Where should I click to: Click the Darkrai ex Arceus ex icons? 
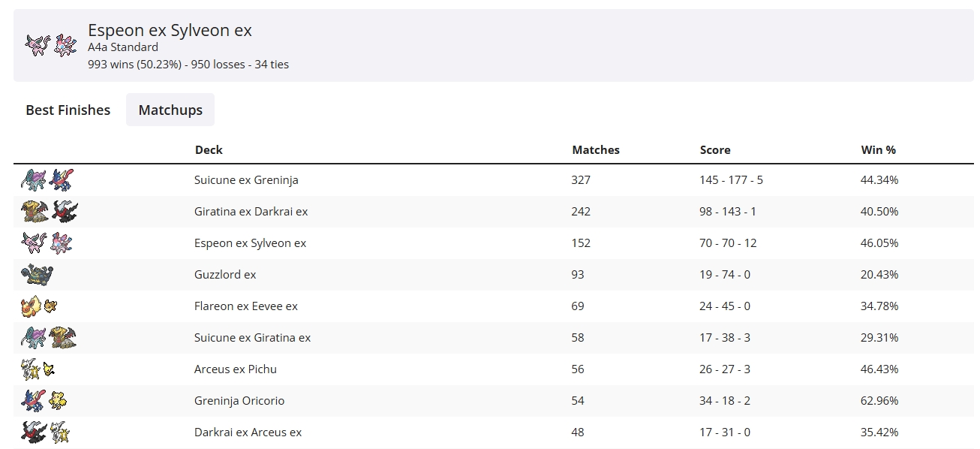[x=47, y=432]
